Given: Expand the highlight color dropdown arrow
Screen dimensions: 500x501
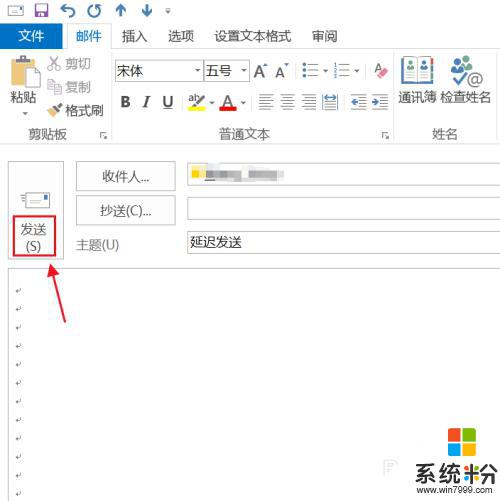Looking at the screenshot, I should (x=212, y=103).
